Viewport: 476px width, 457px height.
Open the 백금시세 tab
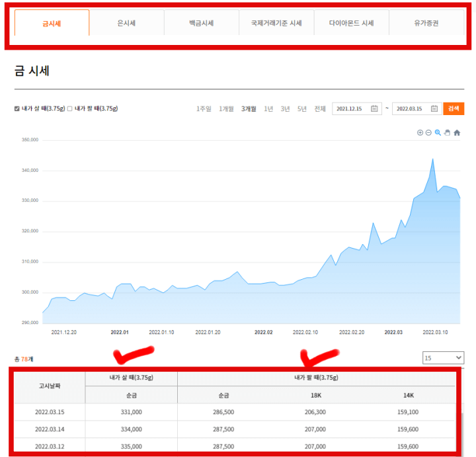pyautogui.click(x=202, y=22)
